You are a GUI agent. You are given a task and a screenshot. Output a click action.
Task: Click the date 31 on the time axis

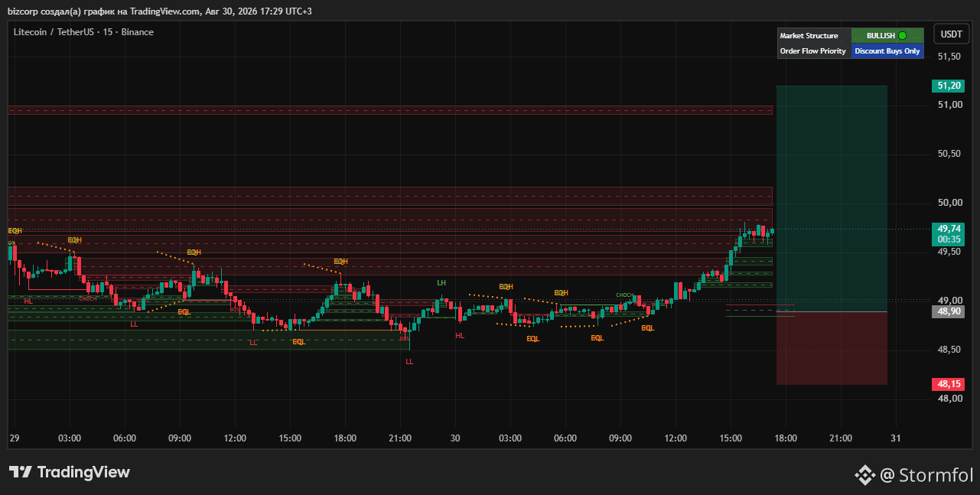click(896, 438)
